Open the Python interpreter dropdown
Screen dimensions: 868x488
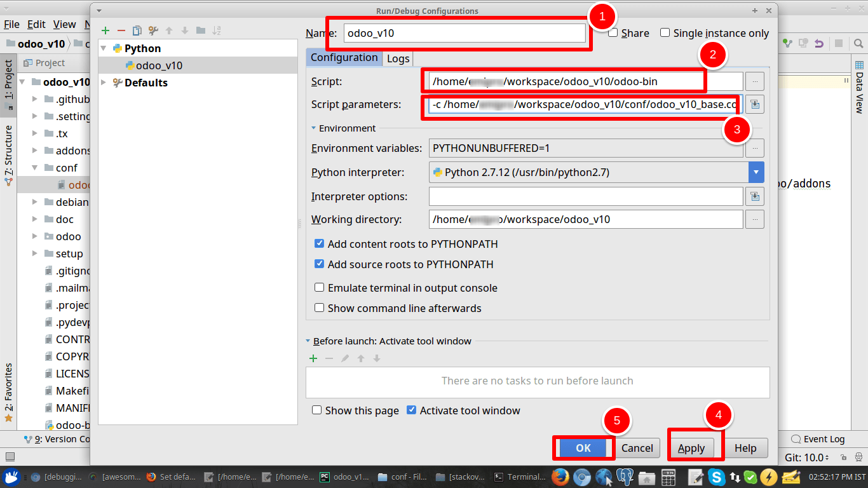coord(756,172)
